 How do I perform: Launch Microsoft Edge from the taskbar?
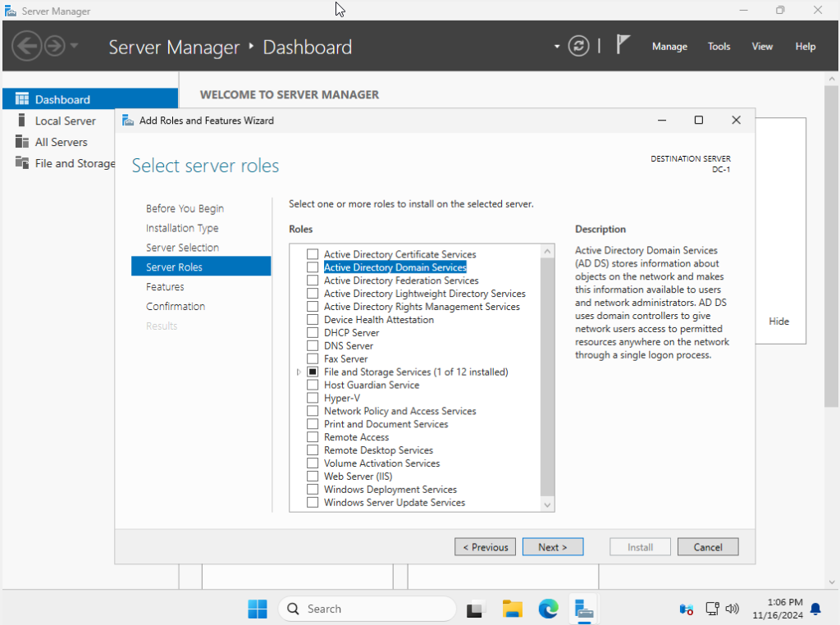click(x=548, y=609)
